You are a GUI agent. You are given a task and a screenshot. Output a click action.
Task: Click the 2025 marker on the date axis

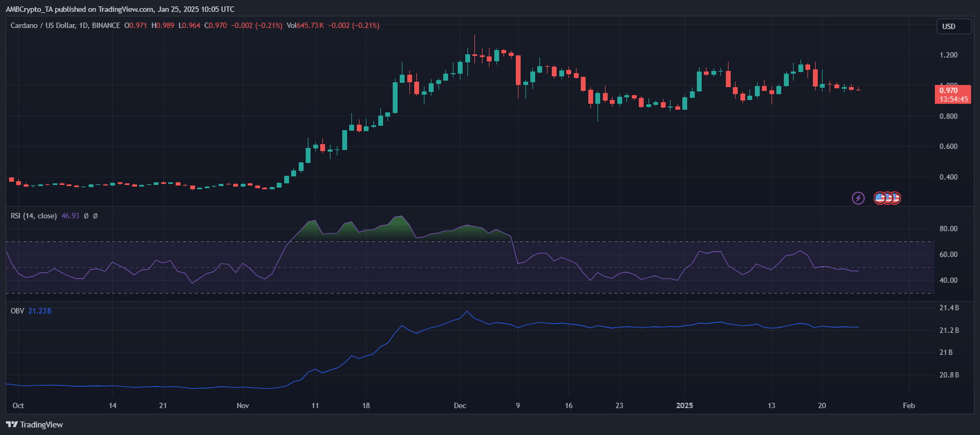click(684, 405)
